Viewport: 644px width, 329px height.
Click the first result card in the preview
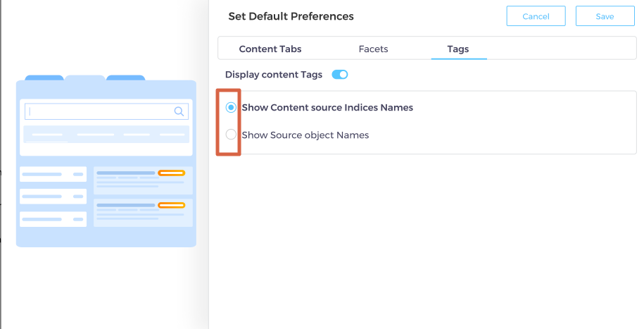pyautogui.click(x=143, y=180)
